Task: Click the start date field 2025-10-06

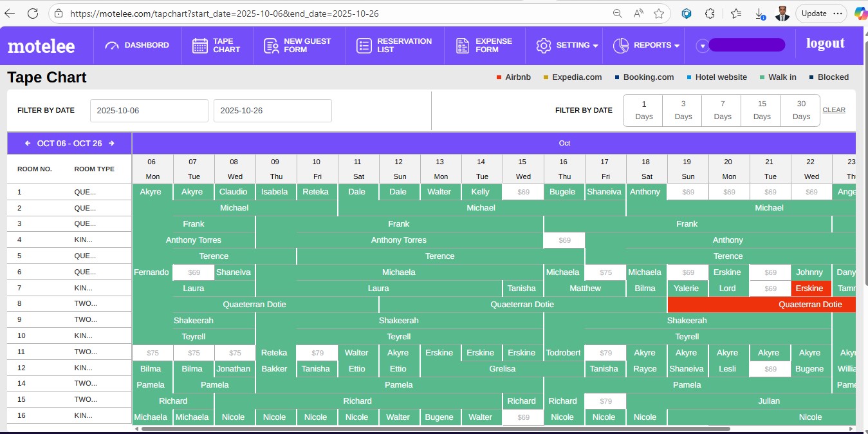Action: pos(149,111)
